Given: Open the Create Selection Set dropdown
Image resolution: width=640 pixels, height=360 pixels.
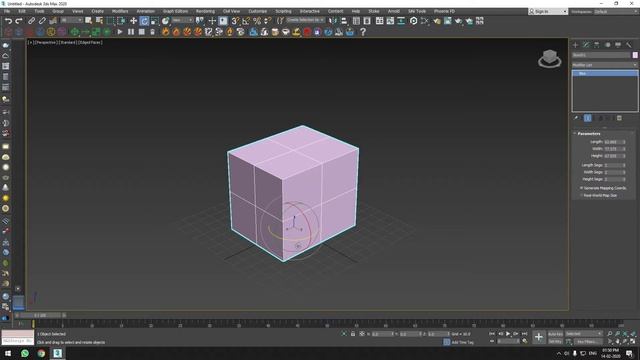Looking at the screenshot, I should coord(305,20).
